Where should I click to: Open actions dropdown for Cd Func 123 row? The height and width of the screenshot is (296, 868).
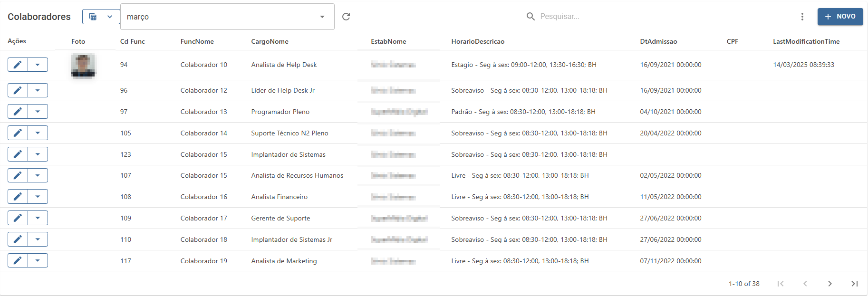[38, 154]
